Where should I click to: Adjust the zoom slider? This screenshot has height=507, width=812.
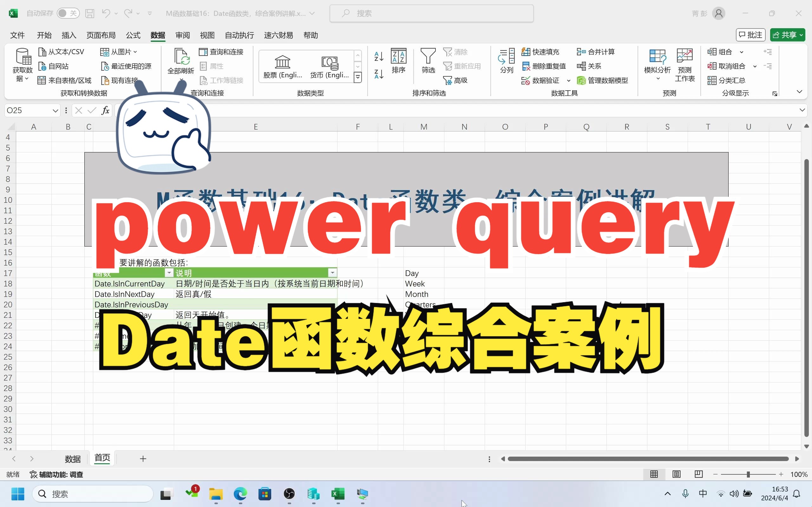tap(749, 474)
